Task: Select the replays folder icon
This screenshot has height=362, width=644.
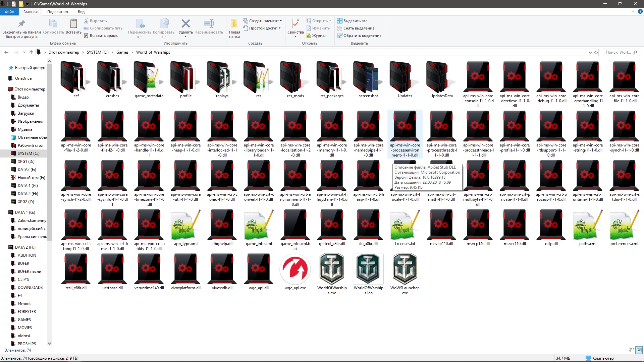Action: coord(222,77)
